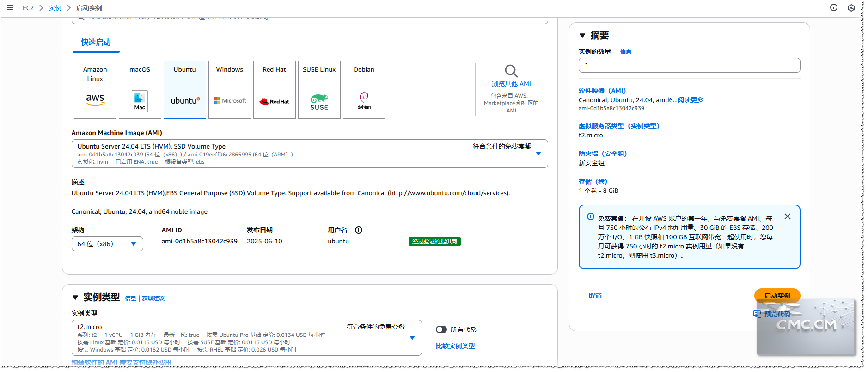The image size is (868, 372).
Task: Click the info icon beside 用户名
Action: tap(359, 230)
